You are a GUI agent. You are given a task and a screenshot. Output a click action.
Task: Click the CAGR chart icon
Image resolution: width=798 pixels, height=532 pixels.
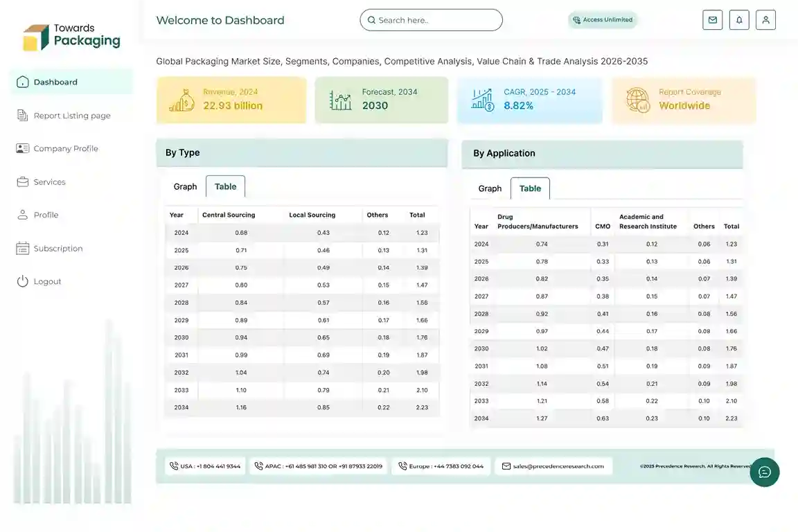coord(483,100)
